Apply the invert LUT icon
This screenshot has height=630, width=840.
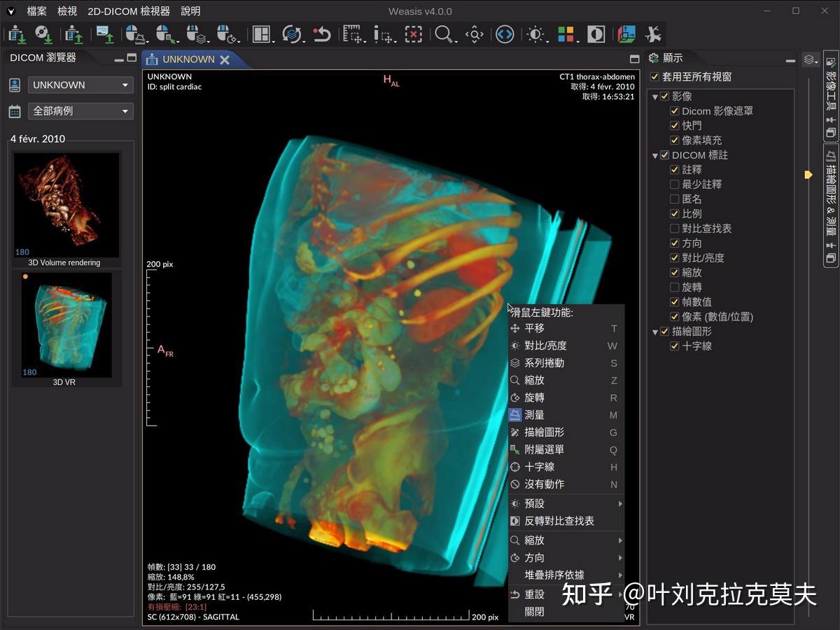[x=596, y=34]
